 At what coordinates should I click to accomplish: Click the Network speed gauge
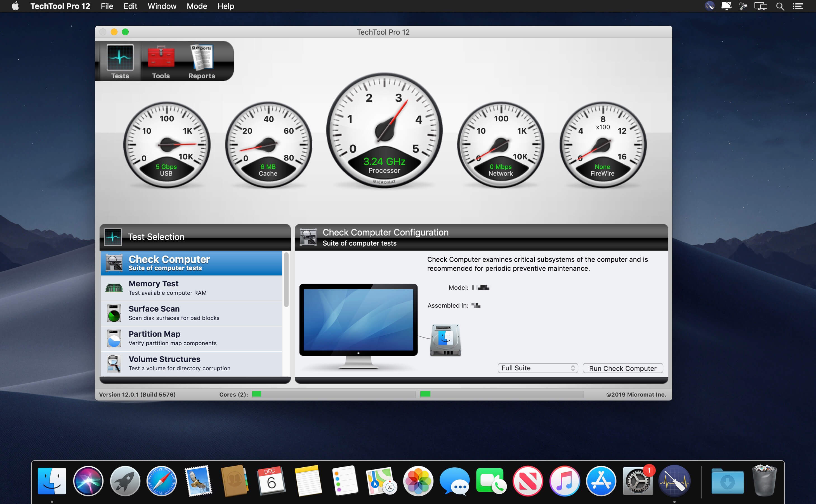[x=501, y=145]
